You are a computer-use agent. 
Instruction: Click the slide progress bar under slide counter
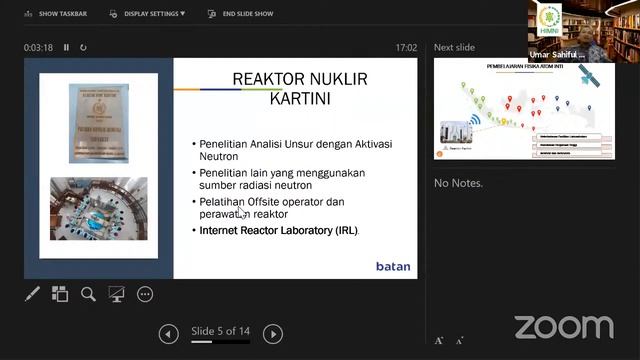(220, 342)
